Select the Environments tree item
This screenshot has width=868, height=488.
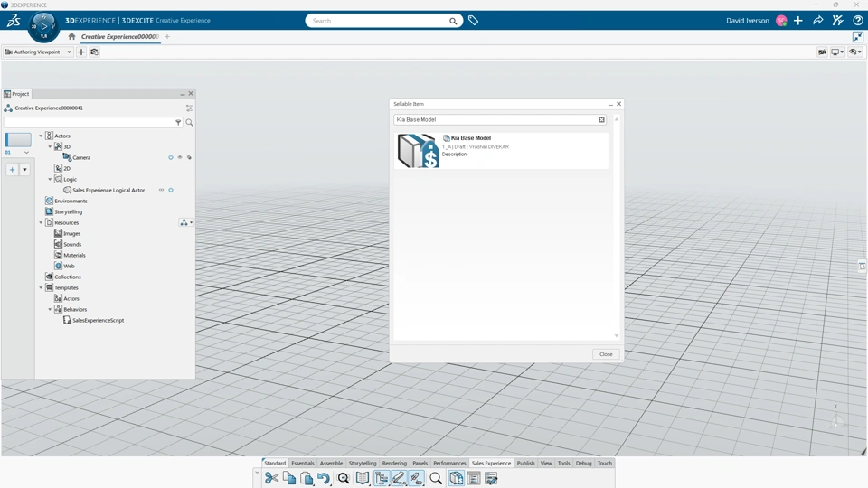71,201
